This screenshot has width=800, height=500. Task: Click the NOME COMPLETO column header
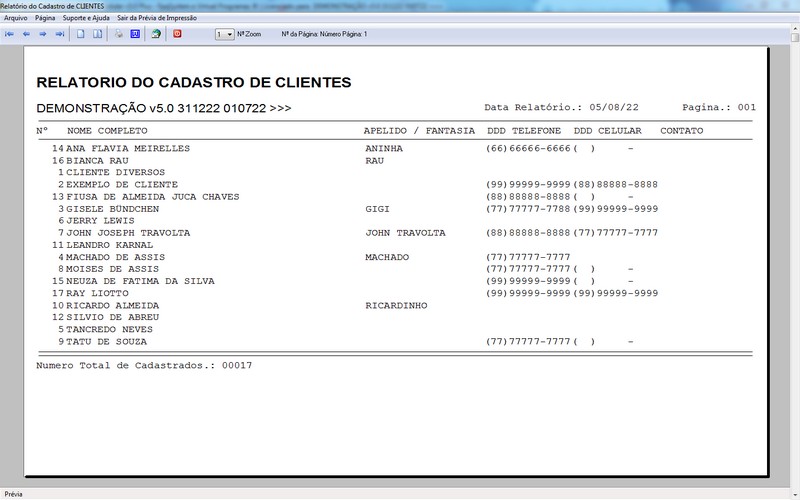tap(107, 131)
